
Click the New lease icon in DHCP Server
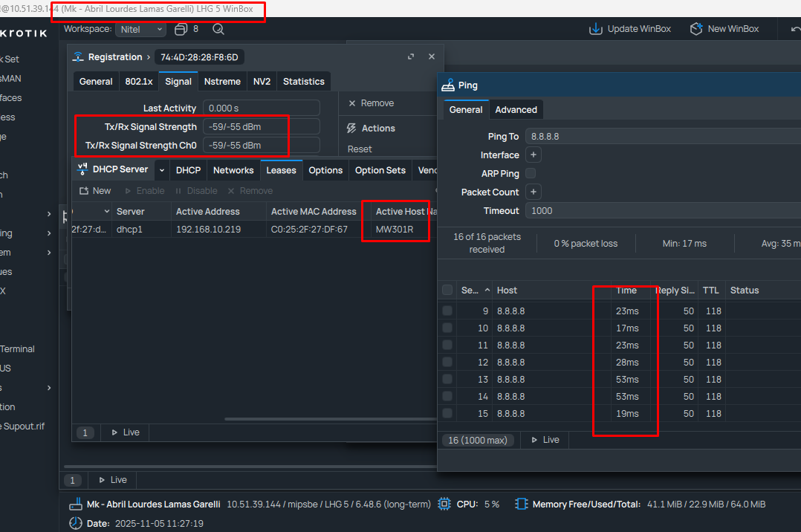[x=84, y=191]
